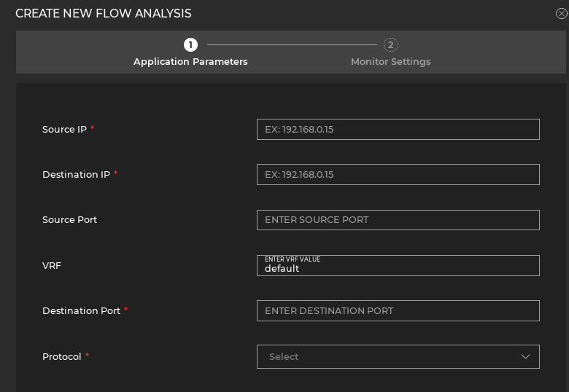569x392 pixels.
Task: Focus the Source IP input field
Action: click(x=398, y=130)
